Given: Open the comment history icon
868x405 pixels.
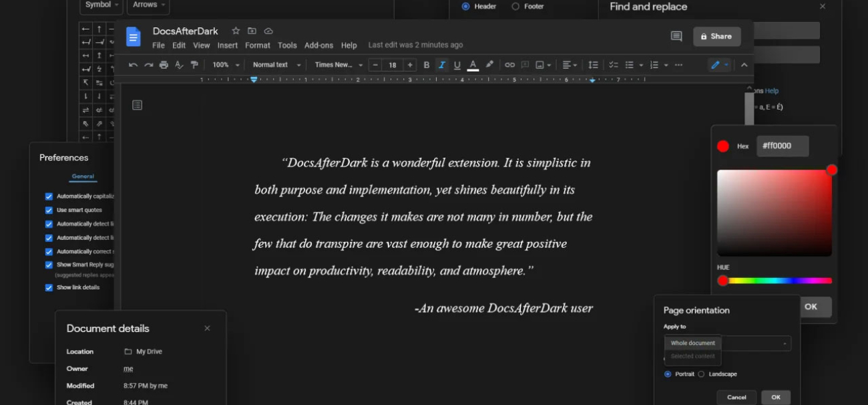Looking at the screenshot, I should pos(676,37).
